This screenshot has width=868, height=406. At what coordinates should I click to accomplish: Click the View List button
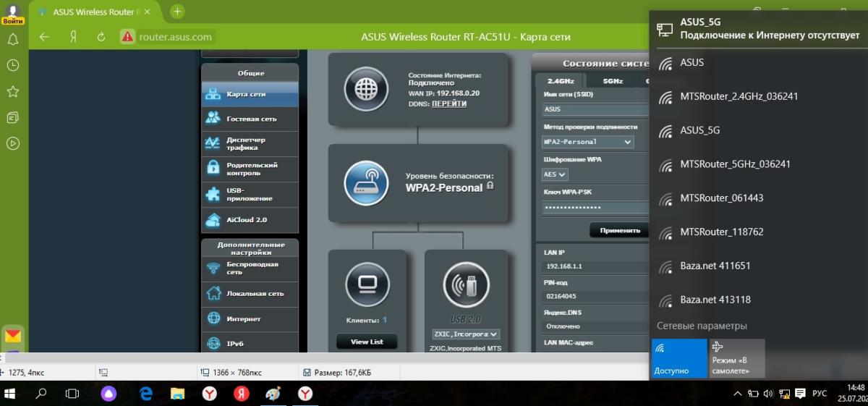[x=367, y=342]
